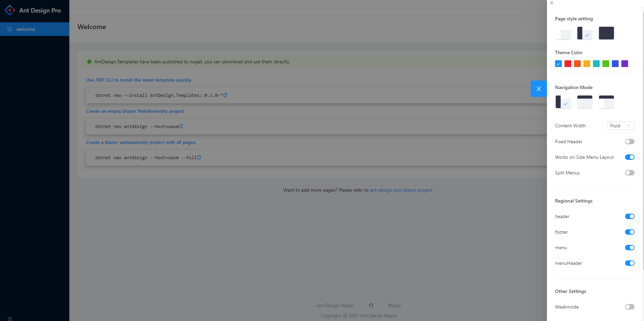Select the dark page style setting
Image resolution: width=644 pixels, height=321 pixels.
tap(606, 33)
